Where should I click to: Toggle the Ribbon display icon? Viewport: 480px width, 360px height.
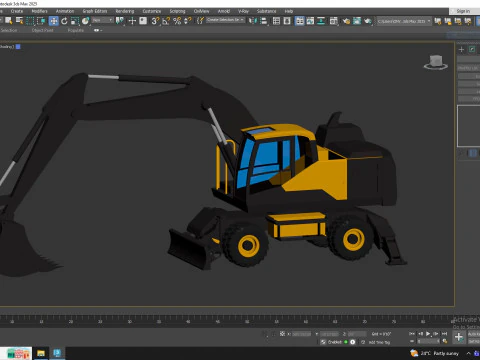coord(300,21)
